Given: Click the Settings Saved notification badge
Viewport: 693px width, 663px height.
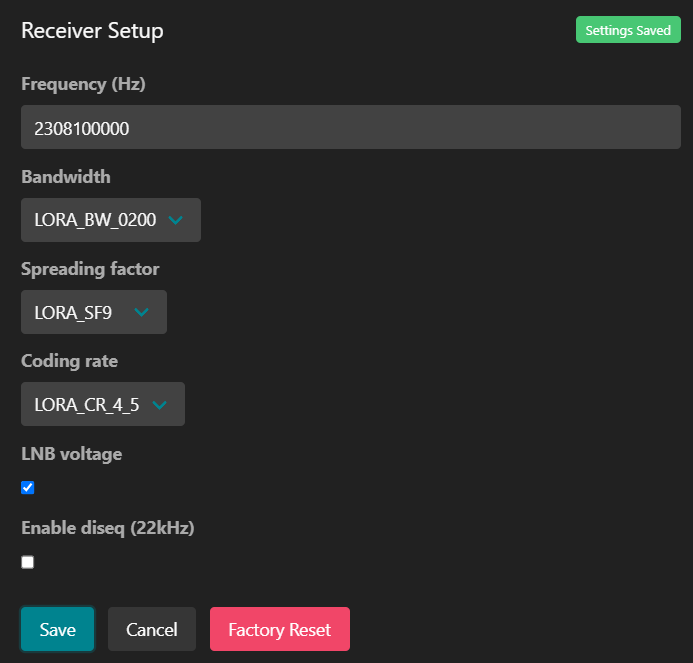Looking at the screenshot, I should [x=628, y=30].
